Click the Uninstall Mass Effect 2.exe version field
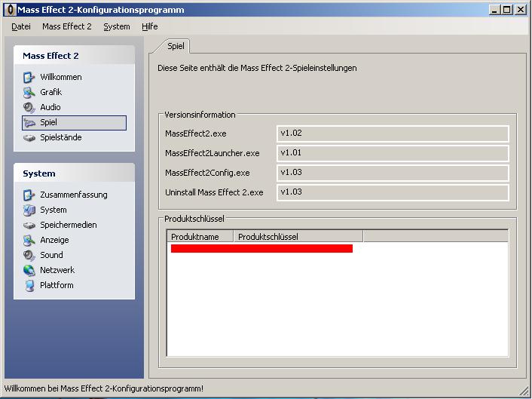Viewport: 532px width, 399px height. [x=392, y=192]
